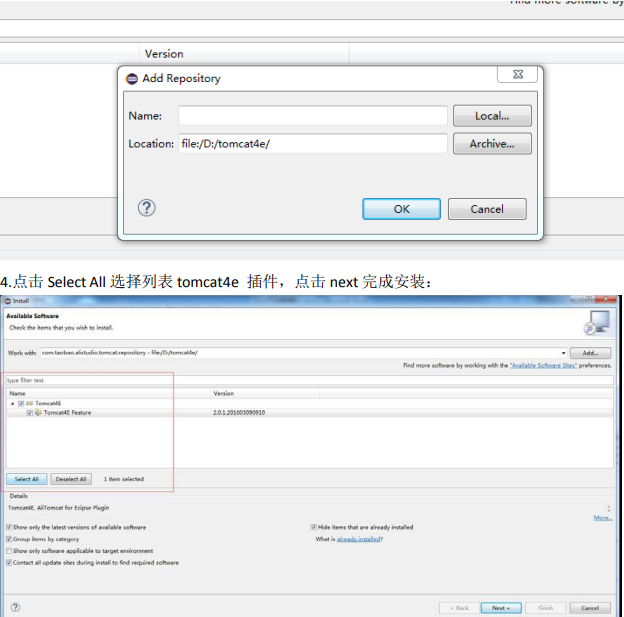
Task: Click the Cancel button in Install window
Action: tap(590, 608)
